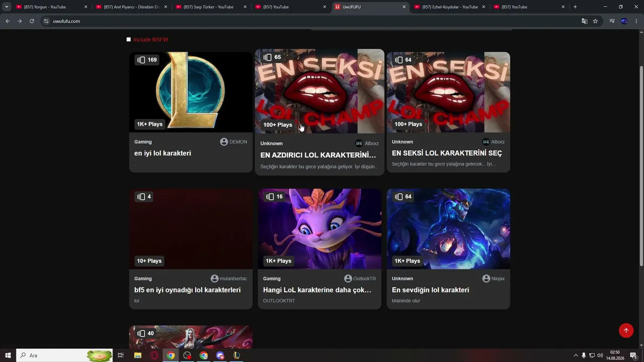Close the UwUFUFU tab
Screen dimensions: 644x362
pyautogui.click(x=404, y=7)
